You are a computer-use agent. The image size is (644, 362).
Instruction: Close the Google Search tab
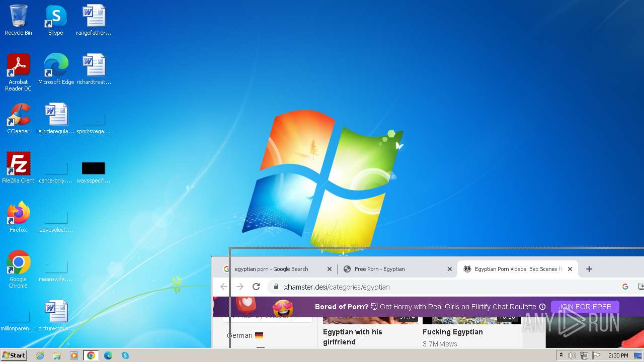330,269
